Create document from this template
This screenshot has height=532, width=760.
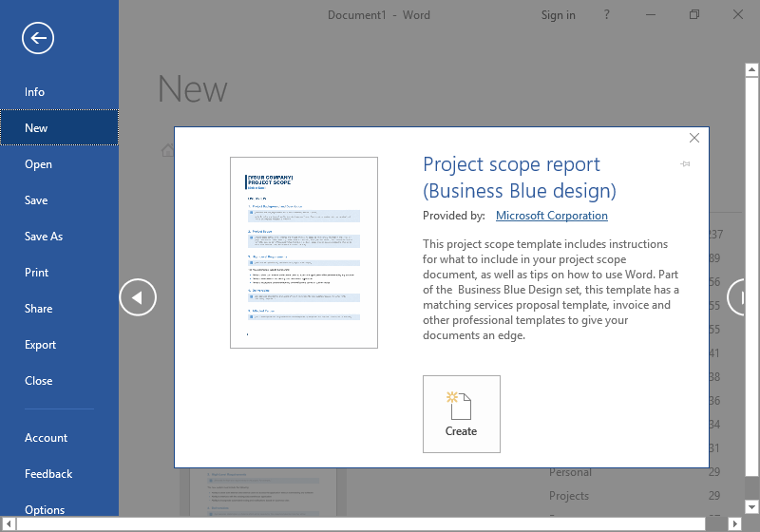click(461, 414)
